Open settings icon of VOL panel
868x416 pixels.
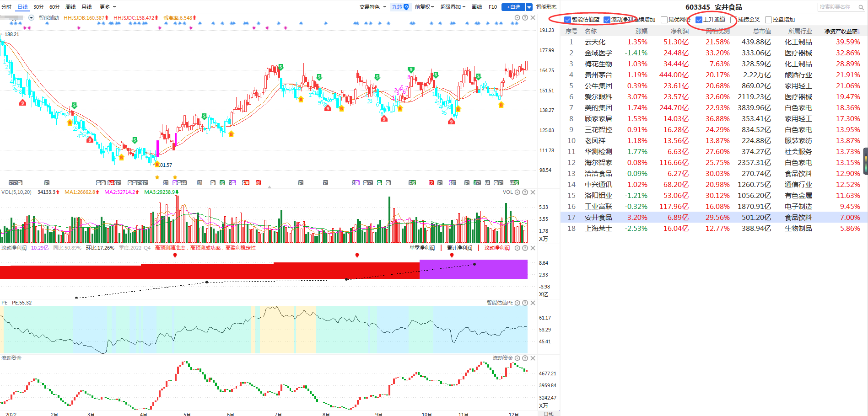(518, 192)
